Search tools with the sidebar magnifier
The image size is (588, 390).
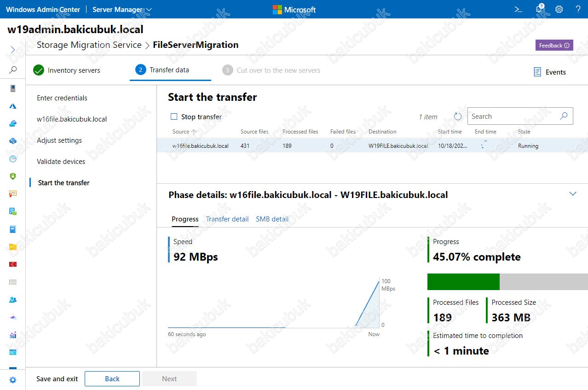click(x=13, y=70)
